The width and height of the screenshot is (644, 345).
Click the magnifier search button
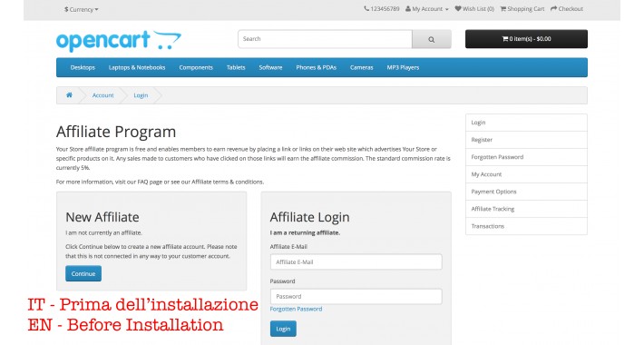pyautogui.click(x=431, y=39)
